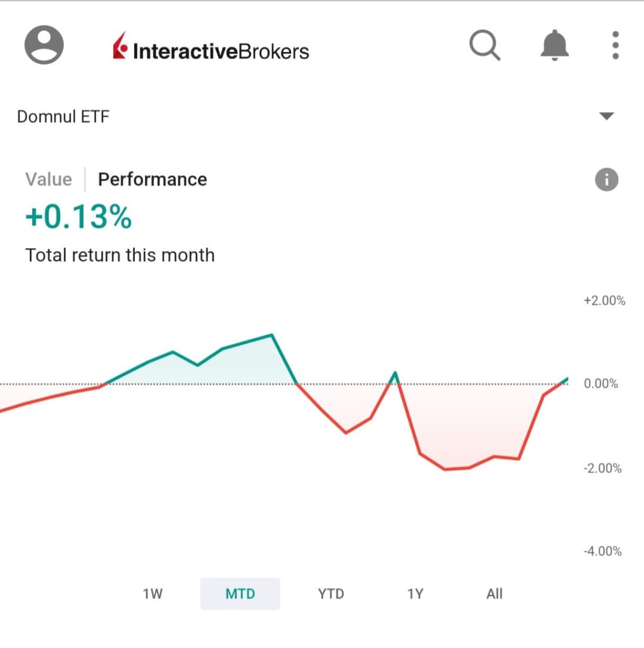Show performance info via the info icon
Screen dimensions: 644x648
pyautogui.click(x=606, y=180)
